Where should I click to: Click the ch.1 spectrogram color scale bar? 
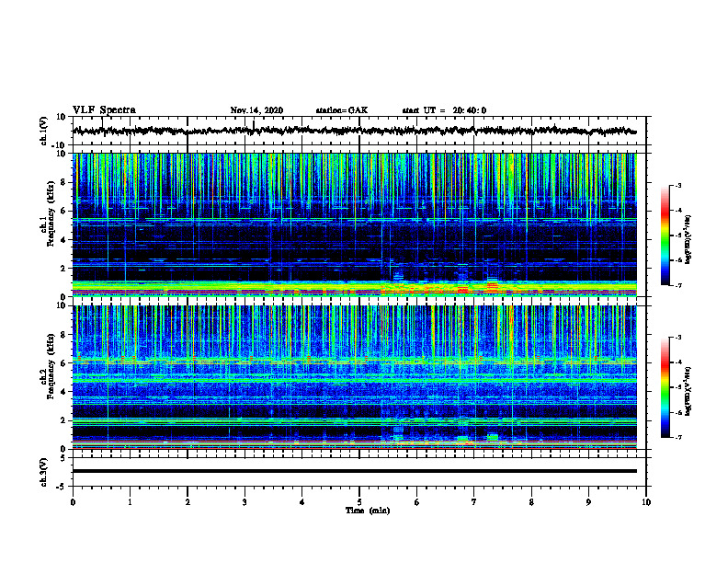point(665,236)
